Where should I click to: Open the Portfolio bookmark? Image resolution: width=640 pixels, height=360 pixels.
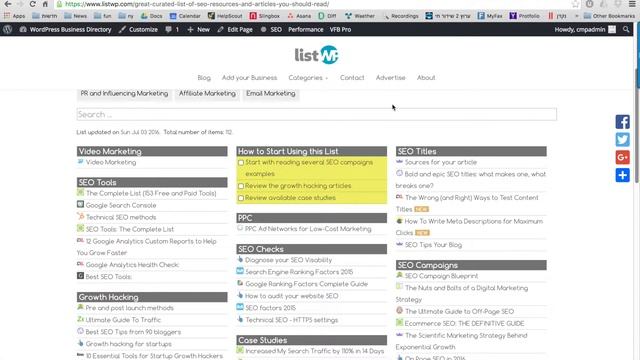(x=525, y=16)
